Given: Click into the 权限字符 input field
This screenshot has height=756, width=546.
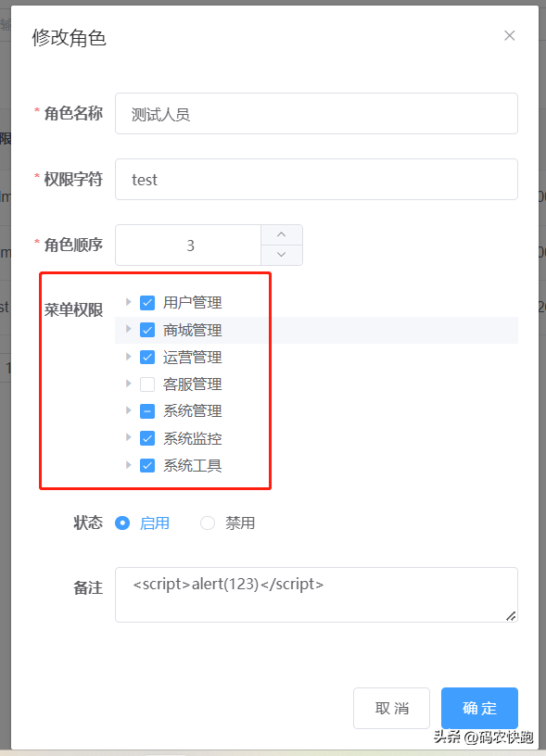Looking at the screenshot, I should coord(316,180).
